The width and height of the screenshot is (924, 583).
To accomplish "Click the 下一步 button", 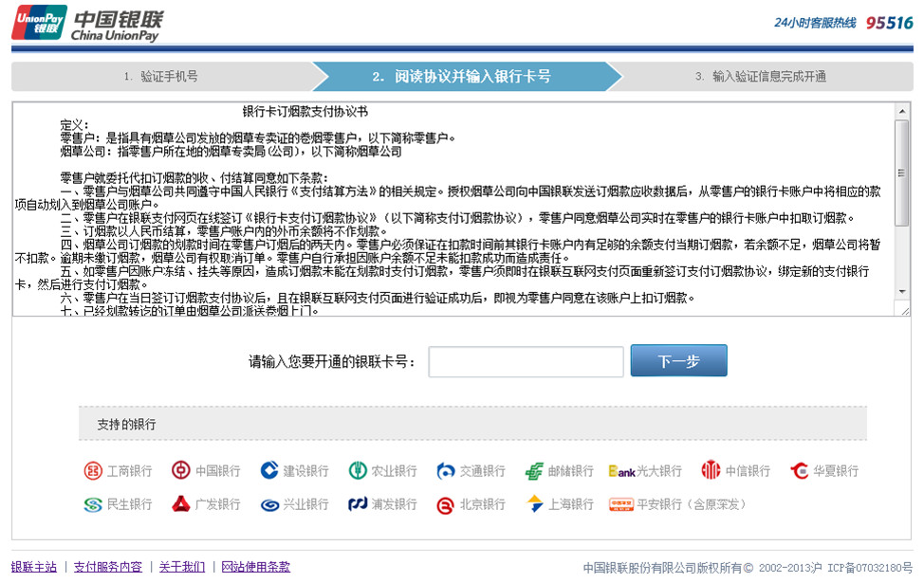I will (679, 360).
